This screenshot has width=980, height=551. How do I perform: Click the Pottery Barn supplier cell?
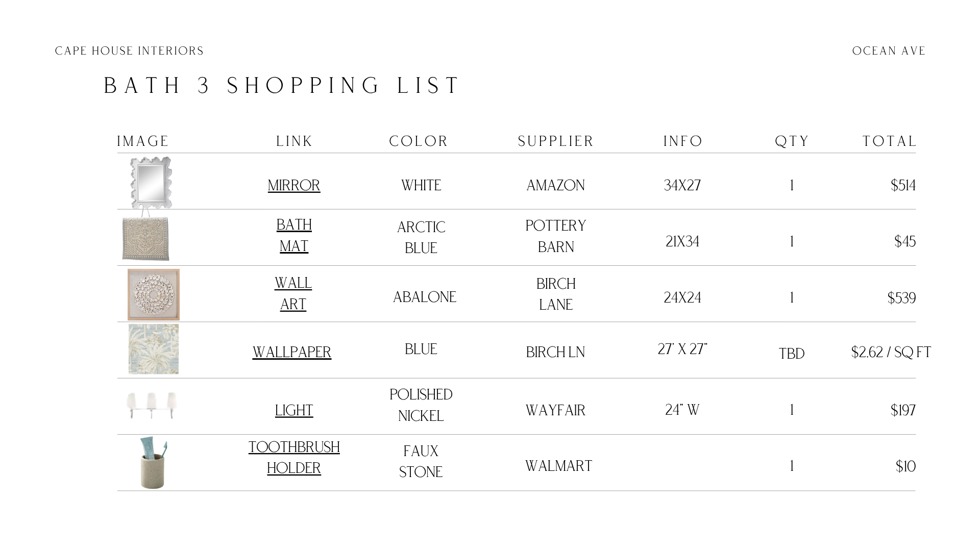(556, 236)
